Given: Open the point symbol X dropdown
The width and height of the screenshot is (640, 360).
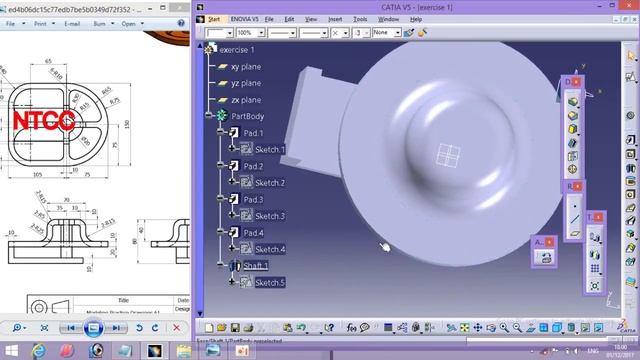Looking at the screenshot, I should (x=346, y=33).
